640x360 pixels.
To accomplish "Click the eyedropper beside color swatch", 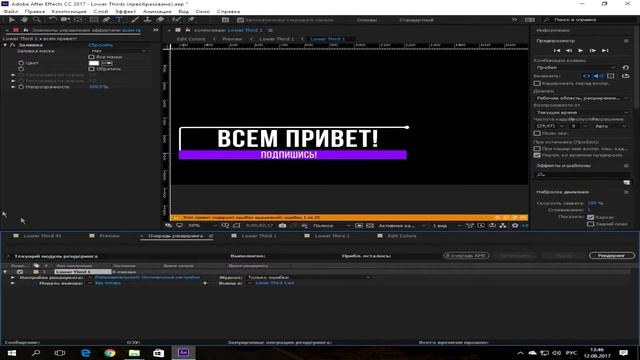I will (x=107, y=63).
